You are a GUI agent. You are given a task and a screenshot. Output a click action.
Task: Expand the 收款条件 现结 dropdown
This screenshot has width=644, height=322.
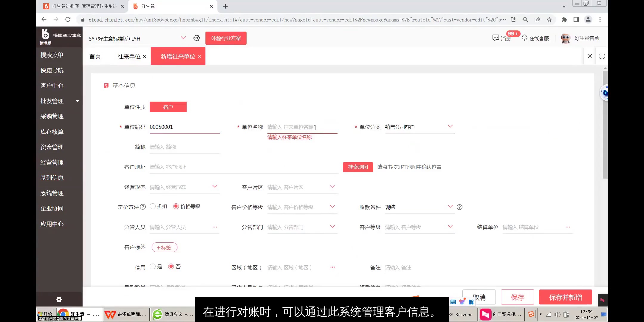[451, 206]
